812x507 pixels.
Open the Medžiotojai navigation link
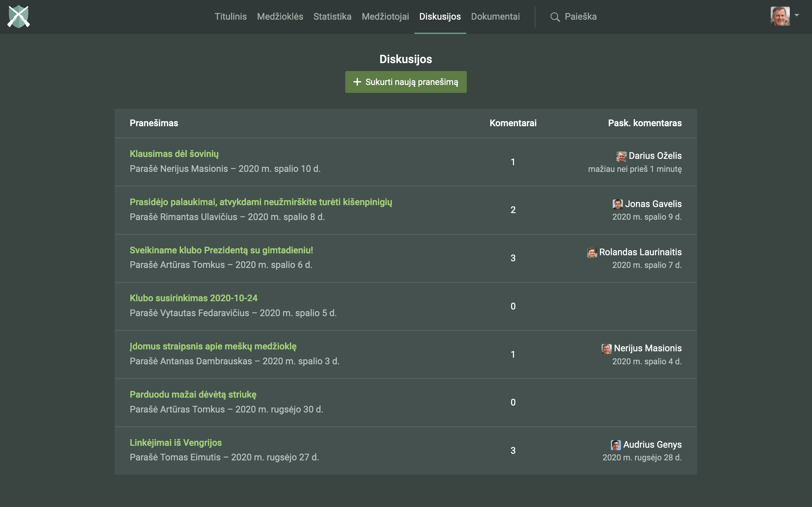(x=385, y=16)
